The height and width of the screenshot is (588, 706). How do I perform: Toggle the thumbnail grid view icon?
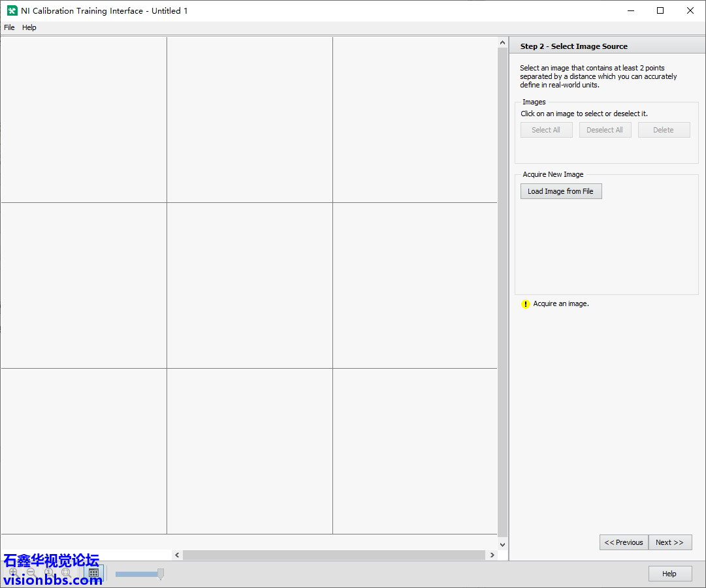93,574
